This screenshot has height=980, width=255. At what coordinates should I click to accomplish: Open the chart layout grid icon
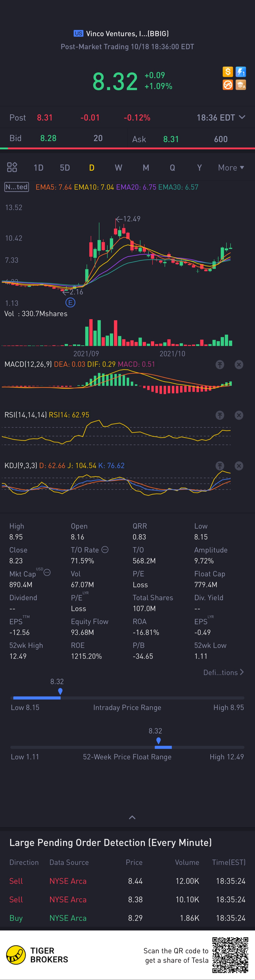click(12, 167)
